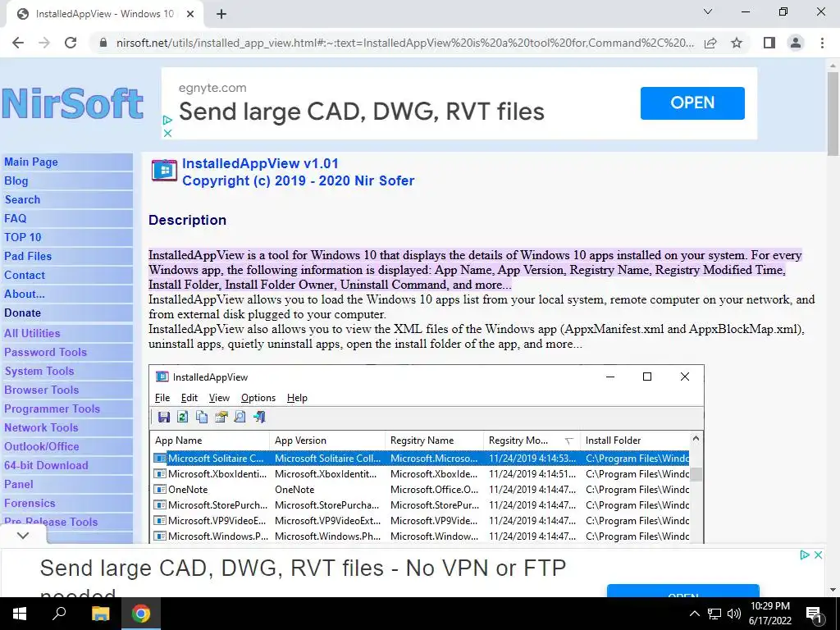
Task: Open the TOP 10 link
Action: click(22, 237)
